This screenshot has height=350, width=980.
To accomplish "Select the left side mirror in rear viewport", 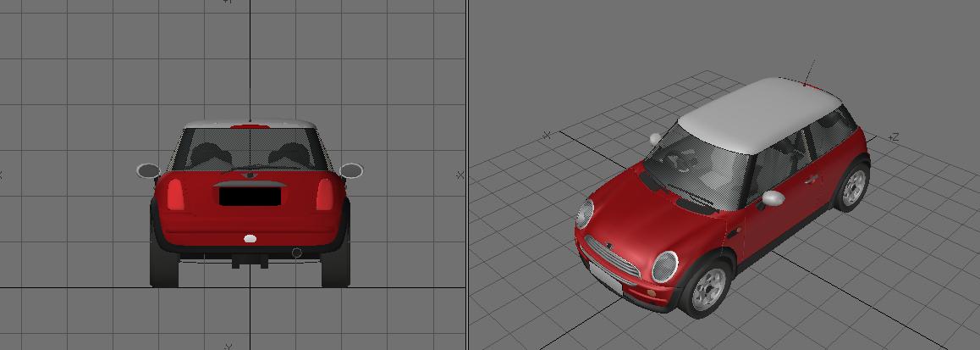I will 148,170.
